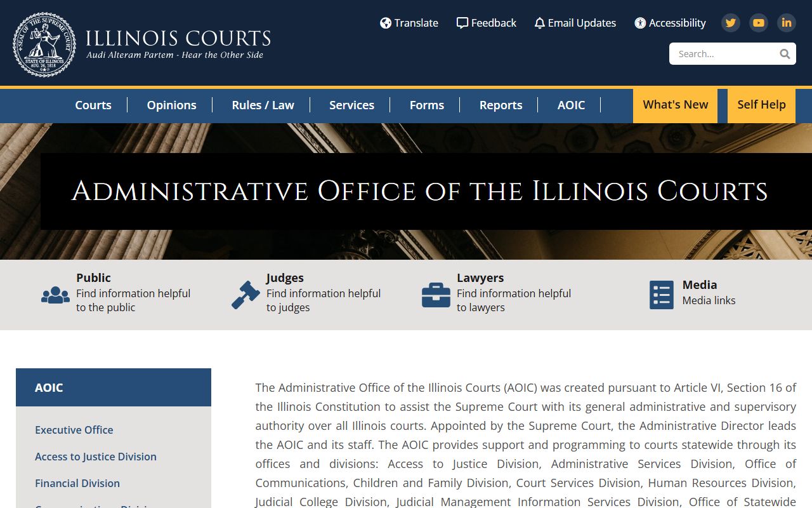The image size is (812, 508).
Task: Click the globe icon beside Translate
Action: (386, 23)
